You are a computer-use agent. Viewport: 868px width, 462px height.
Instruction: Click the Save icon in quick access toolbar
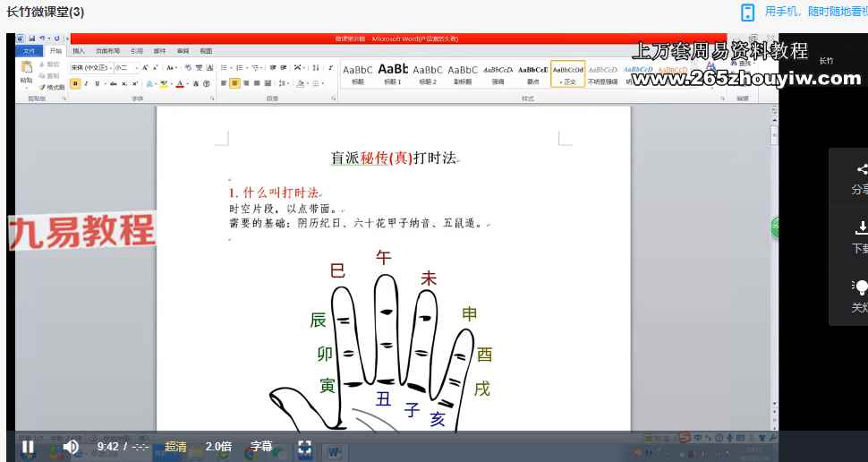32,38
